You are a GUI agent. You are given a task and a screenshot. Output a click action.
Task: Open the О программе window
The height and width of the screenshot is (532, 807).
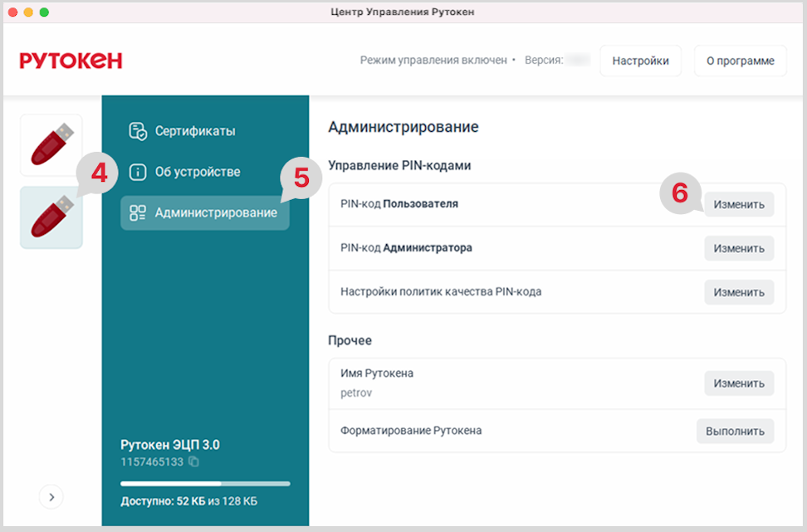tap(740, 61)
